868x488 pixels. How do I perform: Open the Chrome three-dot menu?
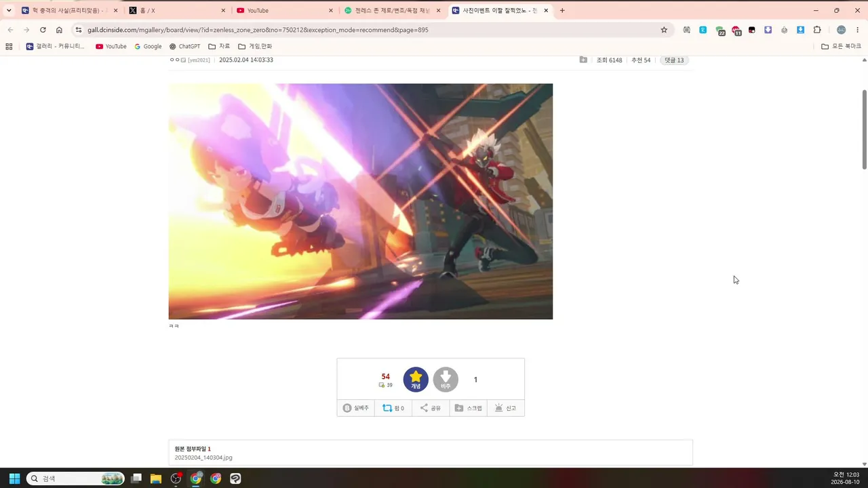coord(858,30)
